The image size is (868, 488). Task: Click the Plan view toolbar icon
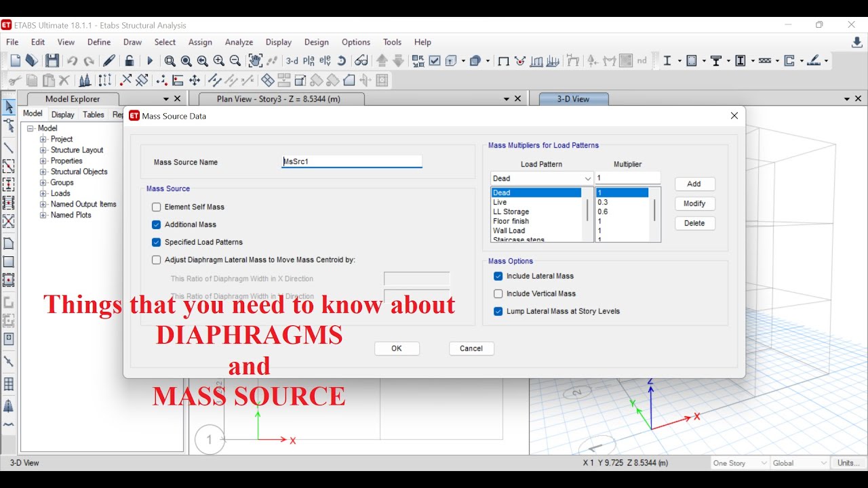point(309,61)
